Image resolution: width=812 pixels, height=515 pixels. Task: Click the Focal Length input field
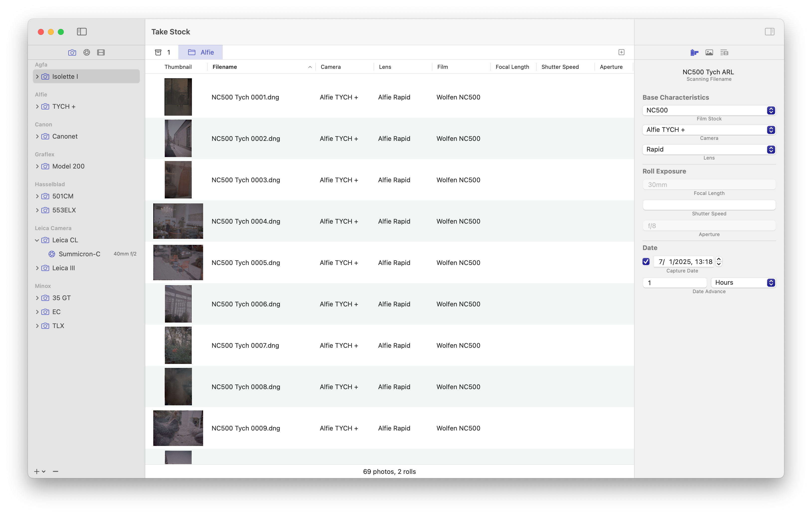(x=709, y=184)
